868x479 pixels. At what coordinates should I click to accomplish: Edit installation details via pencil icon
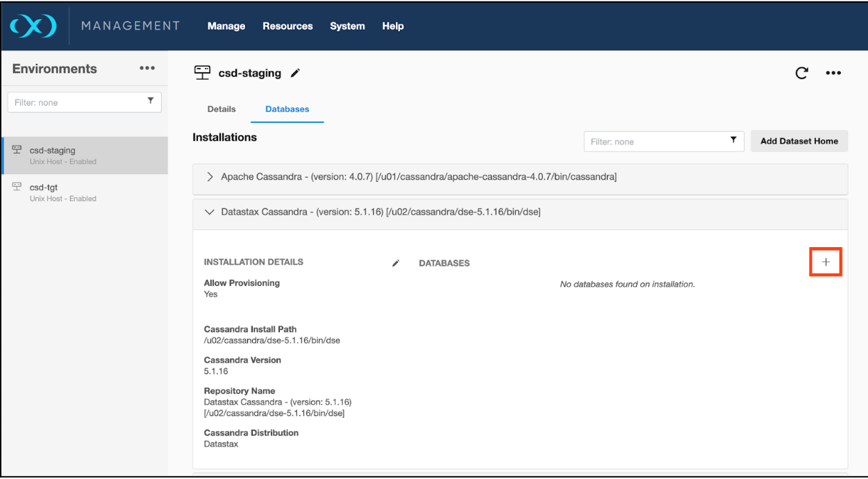pyautogui.click(x=396, y=263)
